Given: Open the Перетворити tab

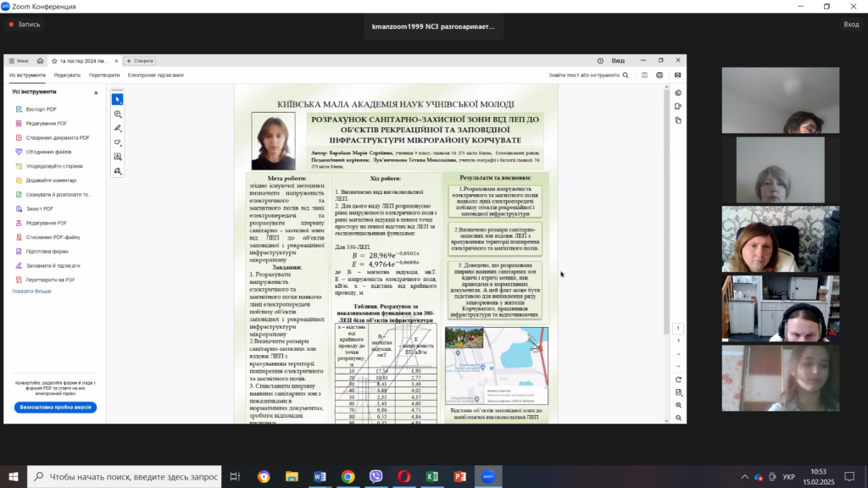Looking at the screenshot, I should pyautogui.click(x=104, y=75).
